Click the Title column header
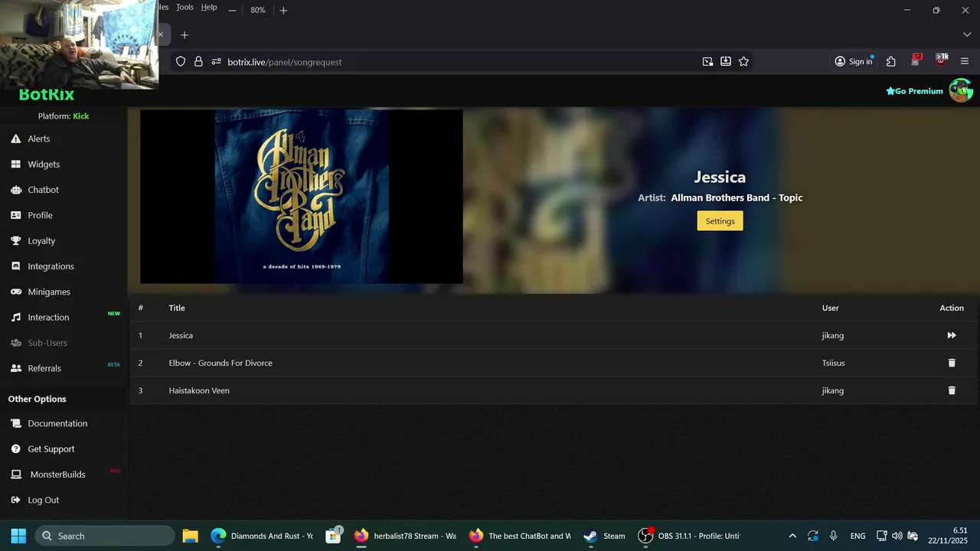Viewport: 980px width, 551px height. click(x=177, y=308)
